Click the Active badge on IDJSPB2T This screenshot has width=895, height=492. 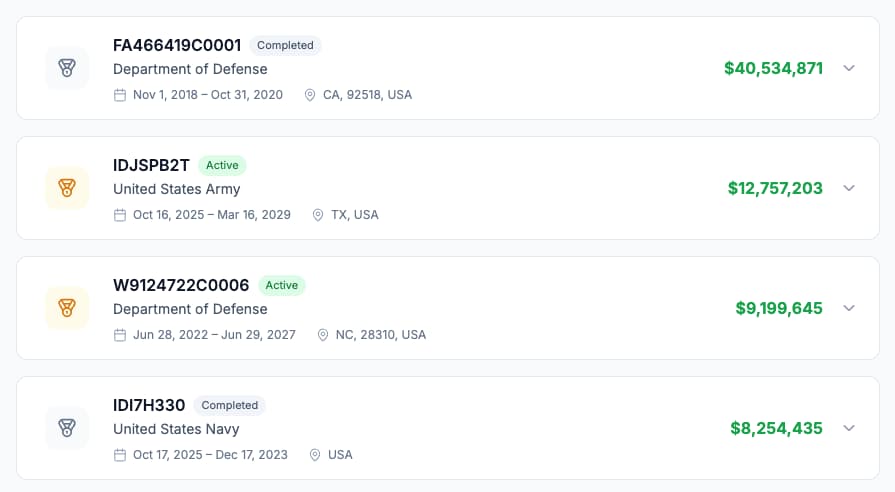pyautogui.click(x=222, y=165)
